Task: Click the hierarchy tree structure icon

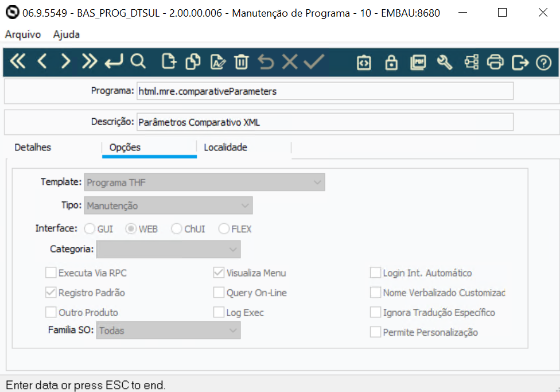Action: 472,63
